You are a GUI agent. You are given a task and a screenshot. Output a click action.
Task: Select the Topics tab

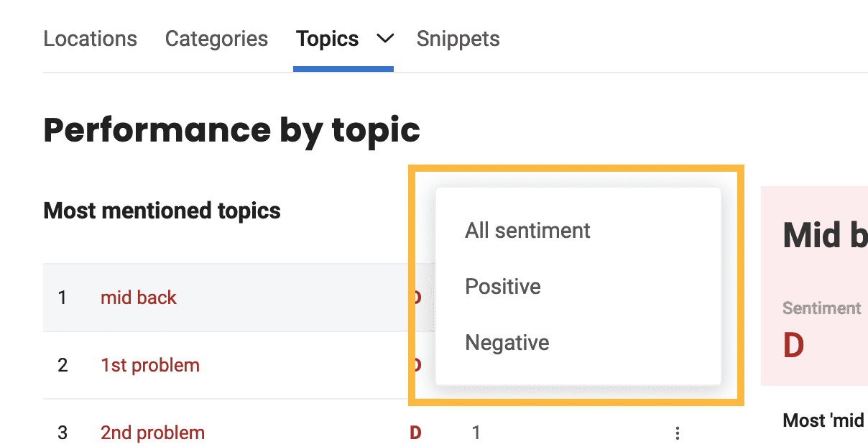pyautogui.click(x=328, y=38)
